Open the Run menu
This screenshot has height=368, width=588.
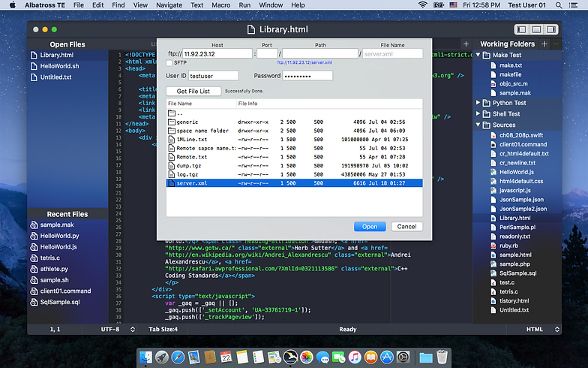click(x=244, y=5)
